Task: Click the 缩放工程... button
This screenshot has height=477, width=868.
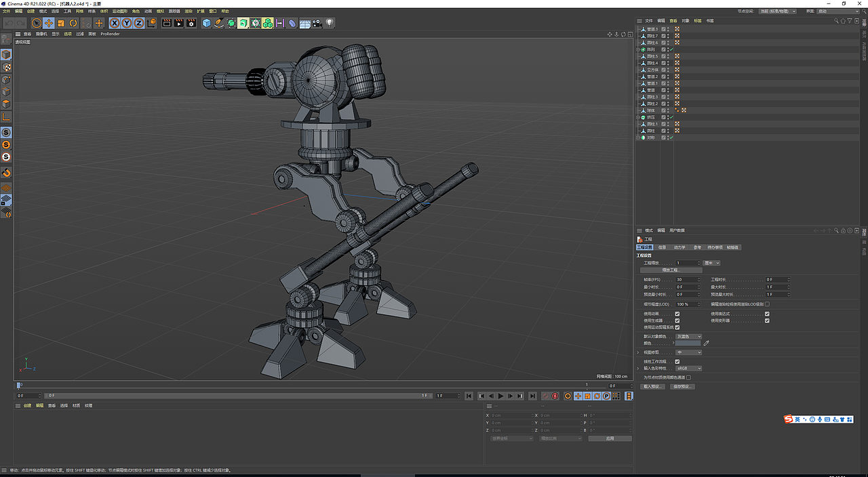Action: (x=671, y=270)
